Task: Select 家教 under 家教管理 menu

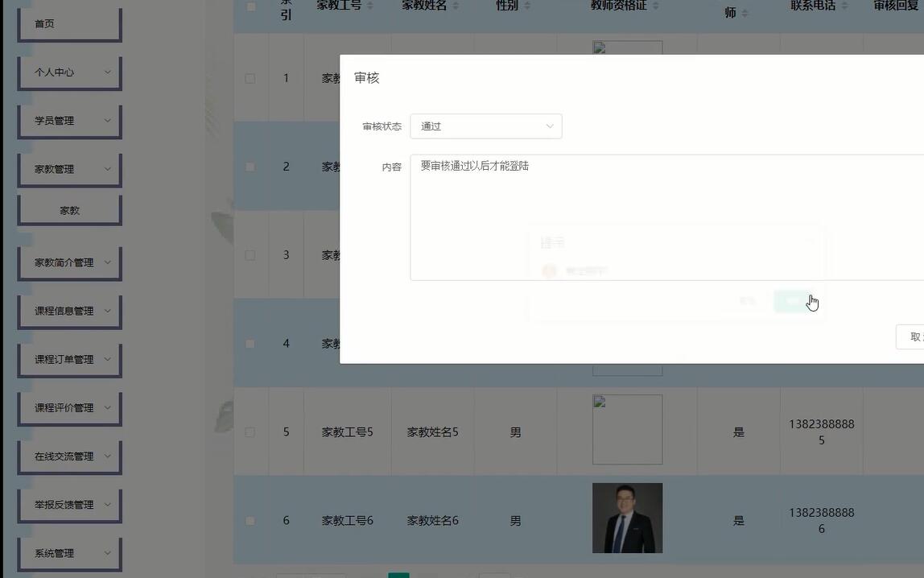Action: (x=69, y=208)
